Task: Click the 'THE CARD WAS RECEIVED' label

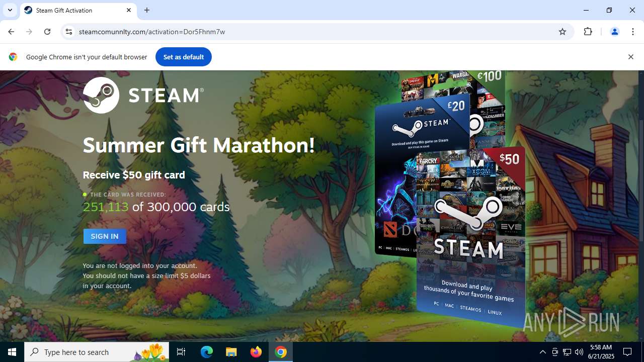Action: [x=128, y=195]
